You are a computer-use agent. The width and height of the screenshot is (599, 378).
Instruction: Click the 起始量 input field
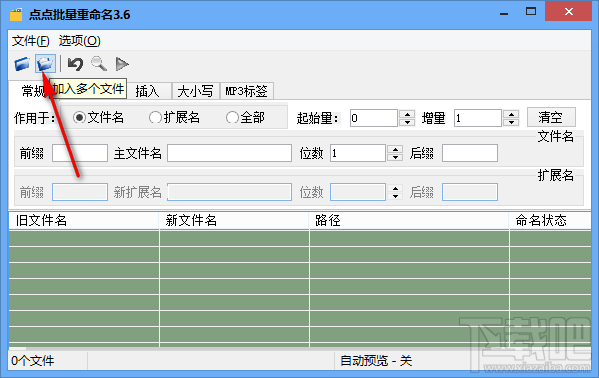click(374, 118)
